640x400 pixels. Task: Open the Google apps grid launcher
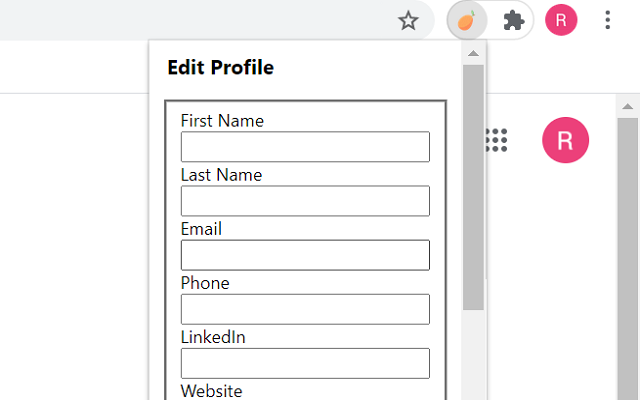coord(497,140)
